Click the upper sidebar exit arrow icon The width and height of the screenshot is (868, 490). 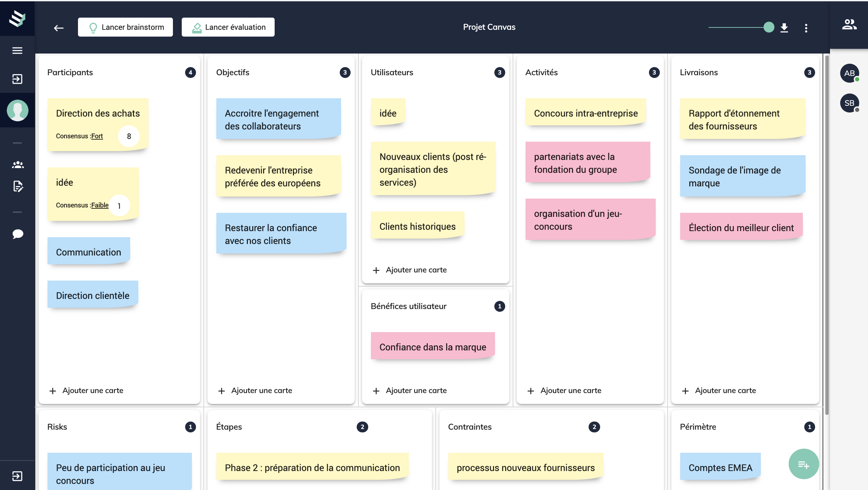(17, 79)
